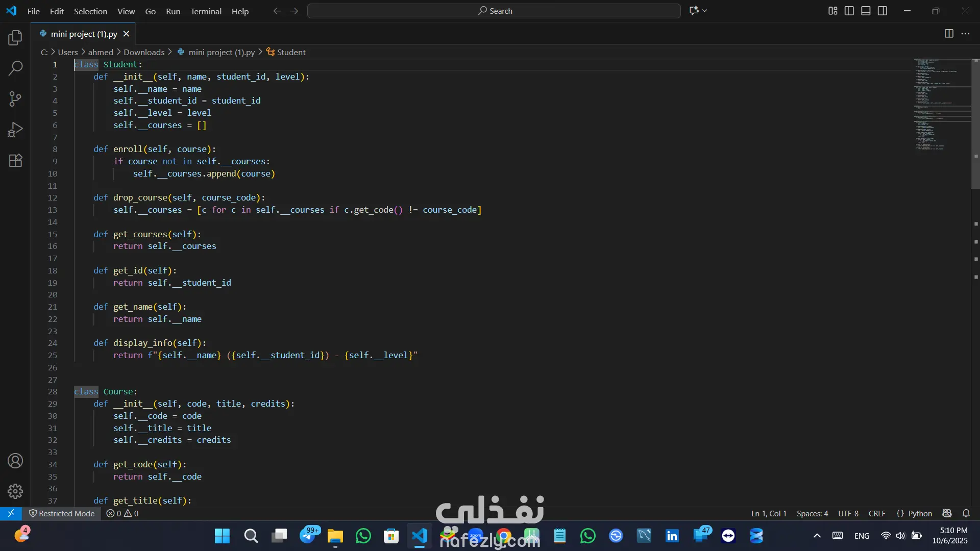The image size is (980, 551).
Task: Open the Search view in activity bar
Action: pos(15,68)
